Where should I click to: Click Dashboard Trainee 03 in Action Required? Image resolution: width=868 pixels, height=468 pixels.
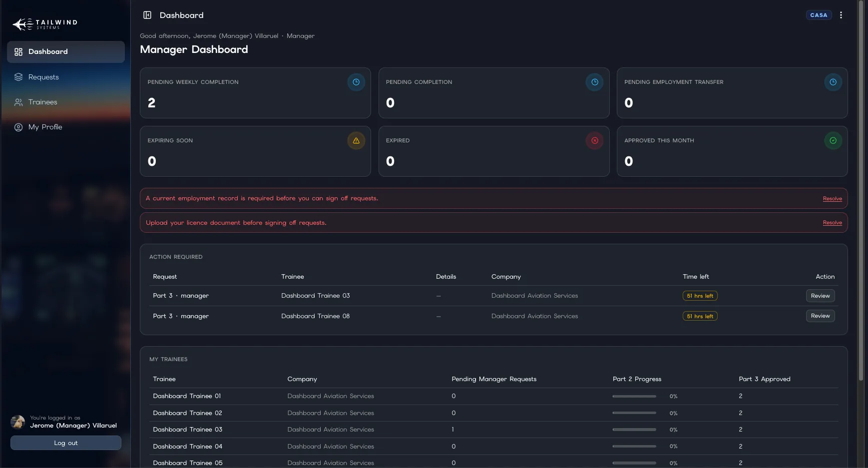pyautogui.click(x=316, y=296)
